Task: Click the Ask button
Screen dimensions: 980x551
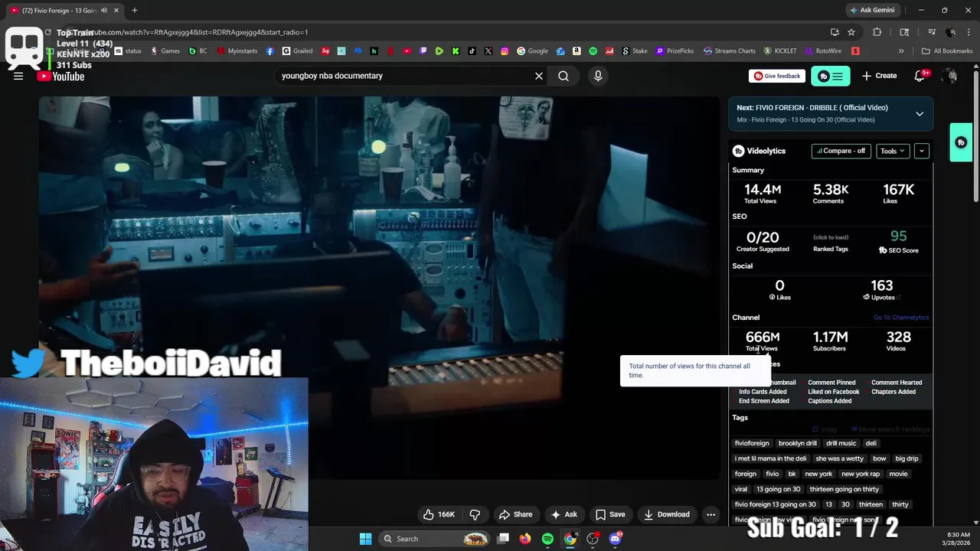Action: 563,514
